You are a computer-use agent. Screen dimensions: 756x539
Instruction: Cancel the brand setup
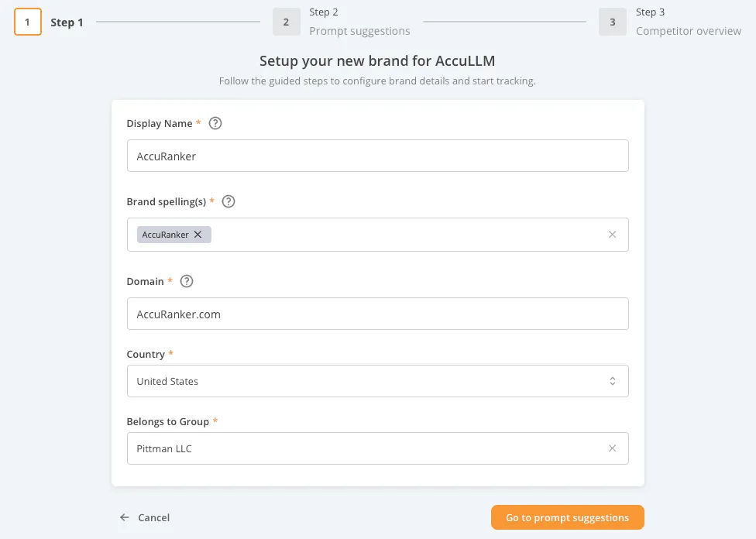(x=154, y=517)
